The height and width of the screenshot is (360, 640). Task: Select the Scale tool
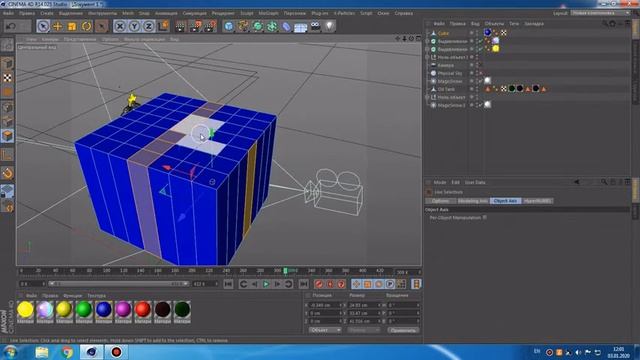pyautogui.click(x=72, y=27)
